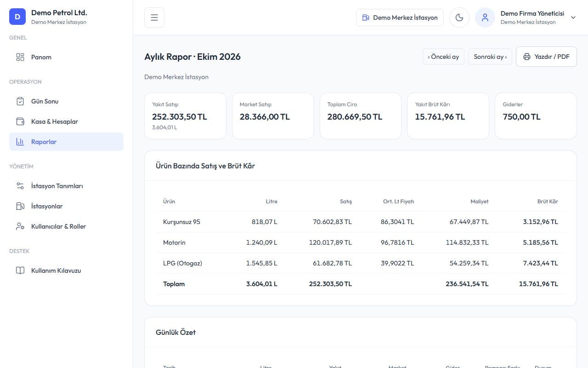Click the Giderler 750,00 TL value

[521, 117]
